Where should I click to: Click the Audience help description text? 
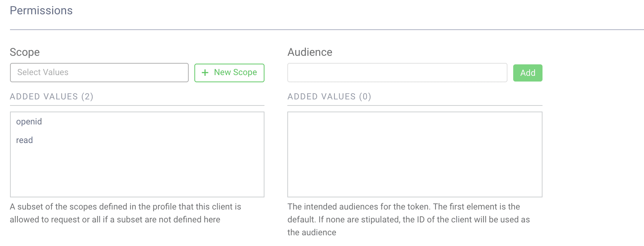tap(408, 219)
